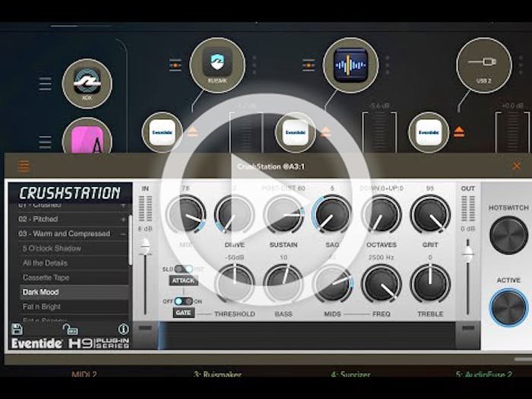Click the DRIVE knob
Viewport: 532px width, 399px height.
[234, 214]
